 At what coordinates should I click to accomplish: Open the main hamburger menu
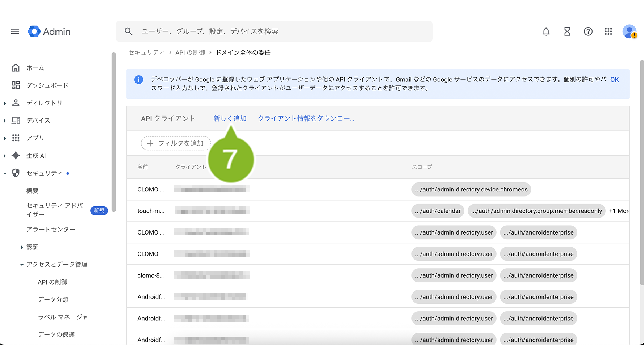(x=15, y=31)
